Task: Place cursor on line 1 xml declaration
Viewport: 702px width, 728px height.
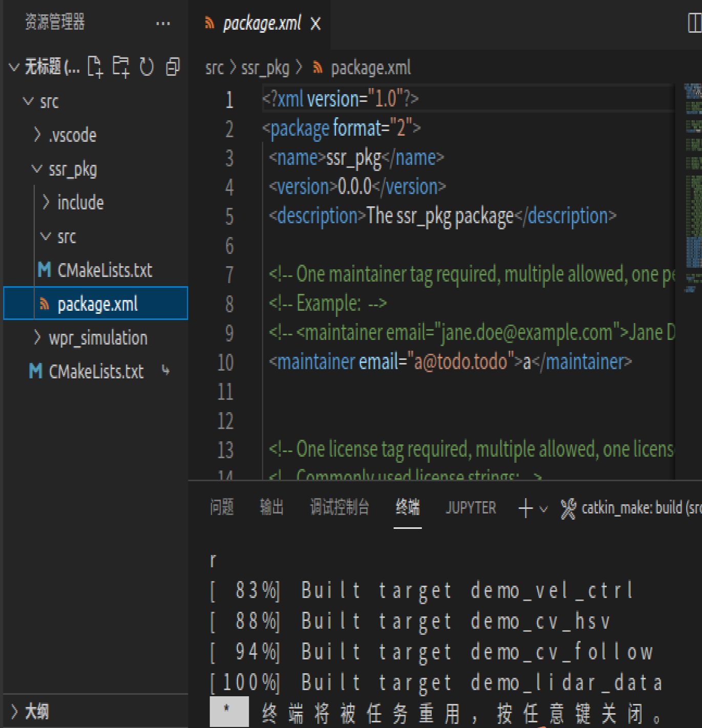Action: coord(341,99)
